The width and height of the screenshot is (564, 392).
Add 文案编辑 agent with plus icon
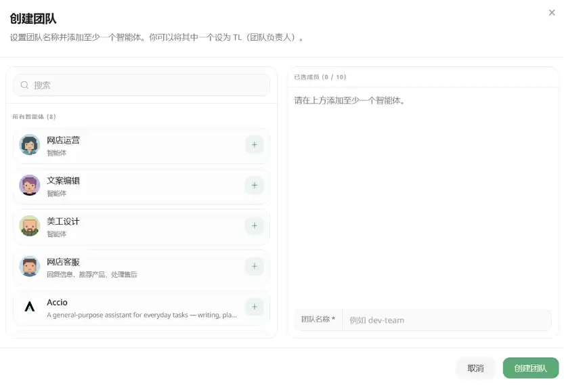[x=255, y=186]
